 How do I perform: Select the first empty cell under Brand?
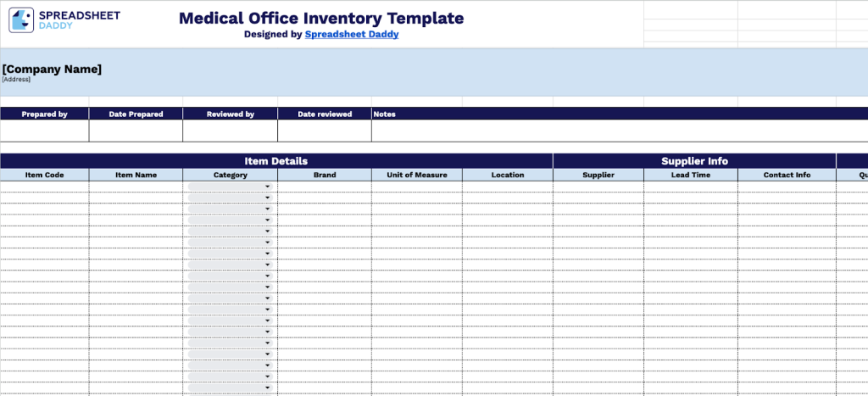click(x=324, y=187)
